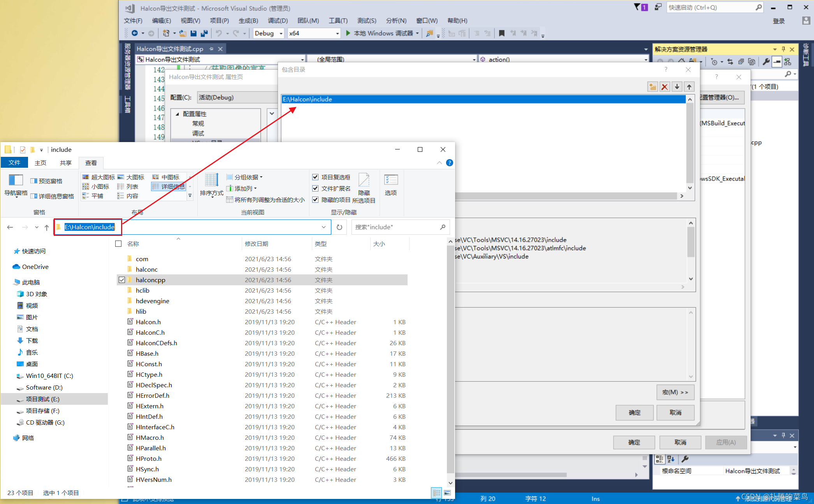Viewport: 814px width, 504px height.
Task: Add new line in include directories dialog
Action: point(652,87)
